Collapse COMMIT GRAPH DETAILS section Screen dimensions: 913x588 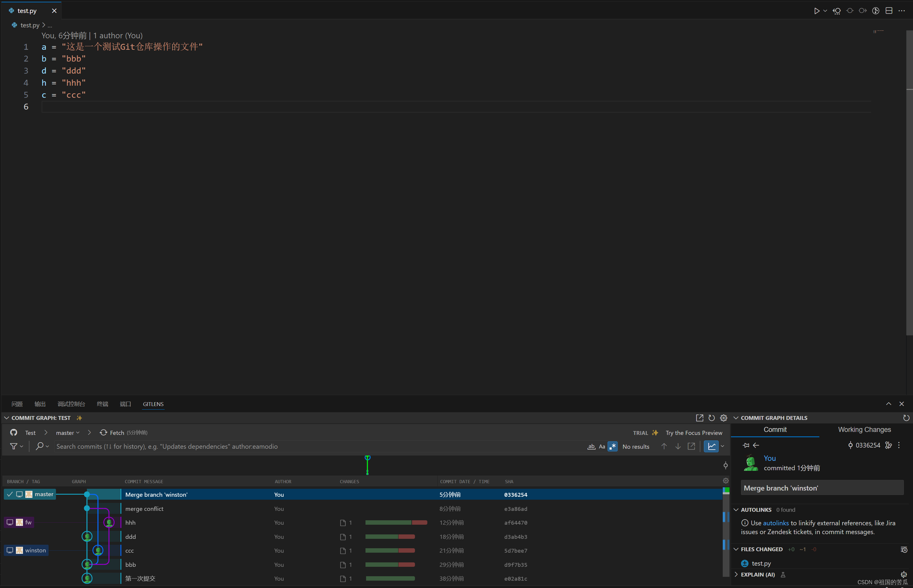point(736,418)
